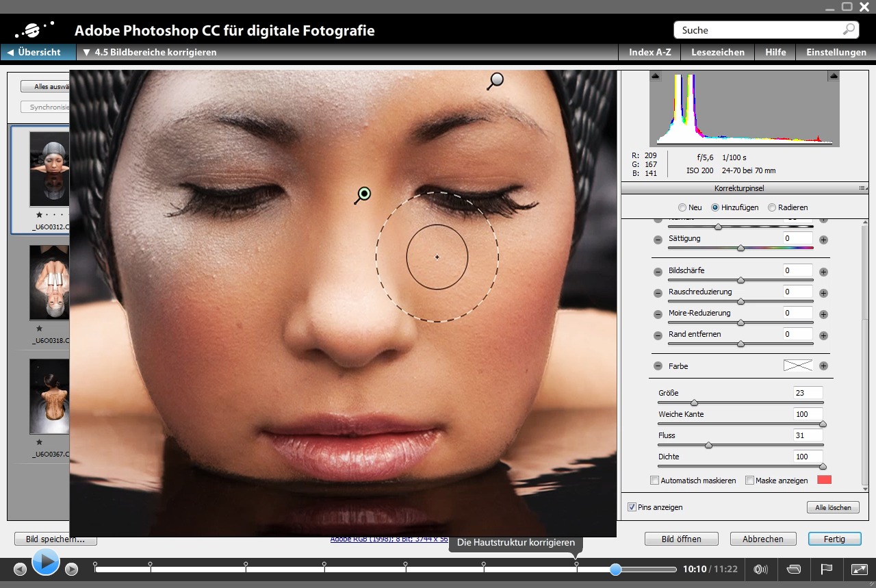Image resolution: width=876 pixels, height=588 pixels.
Task: Skip to next chapter in player
Action: (x=71, y=569)
